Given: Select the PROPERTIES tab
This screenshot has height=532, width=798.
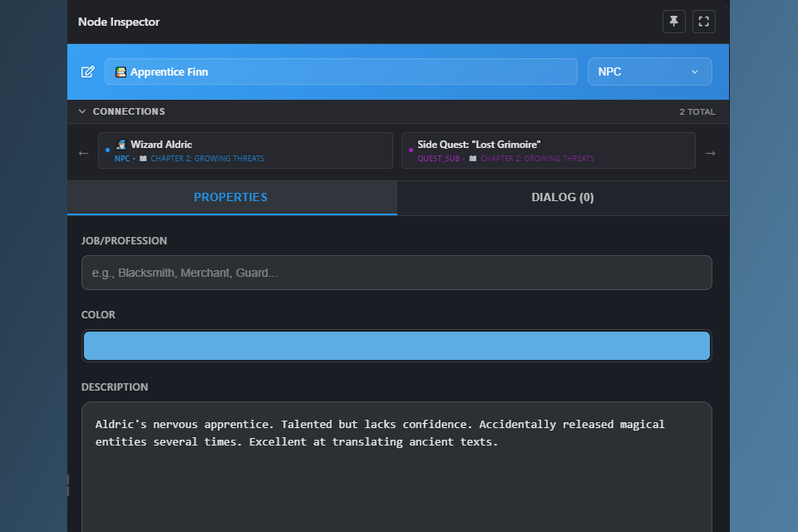Looking at the screenshot, I should point(231,197).
